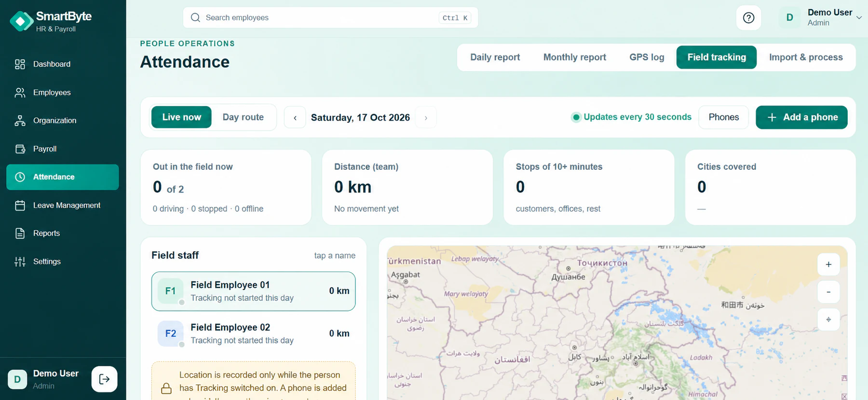Click the date Saturday, 17 Oct 2026
Image resolution: width=868 pixels, height=400 pixels.
pyautogui.click(x=360, y=118)
